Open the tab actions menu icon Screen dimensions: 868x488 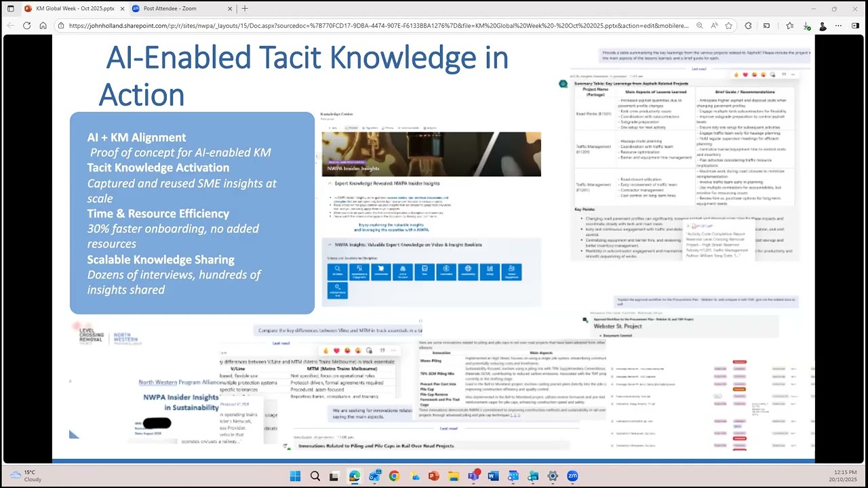pyautogui.click(x=10, y=9)
